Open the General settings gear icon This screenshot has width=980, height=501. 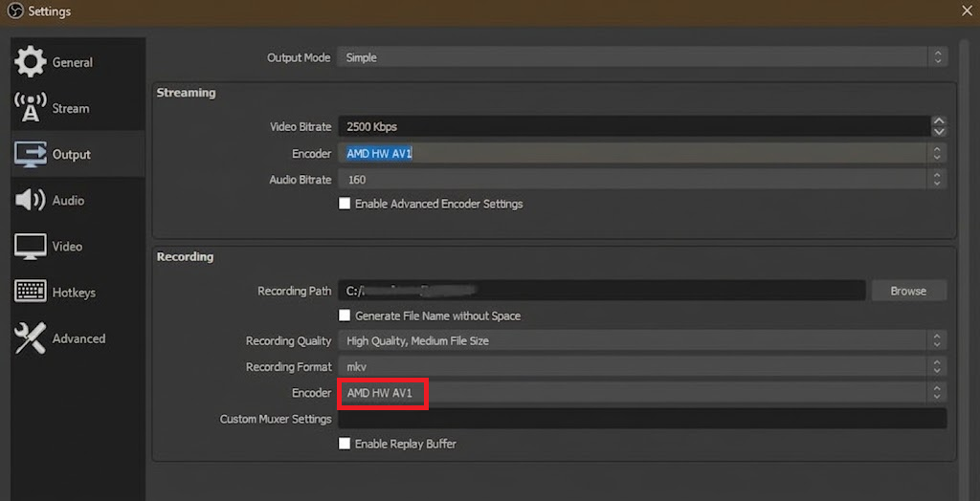(30, 62)
